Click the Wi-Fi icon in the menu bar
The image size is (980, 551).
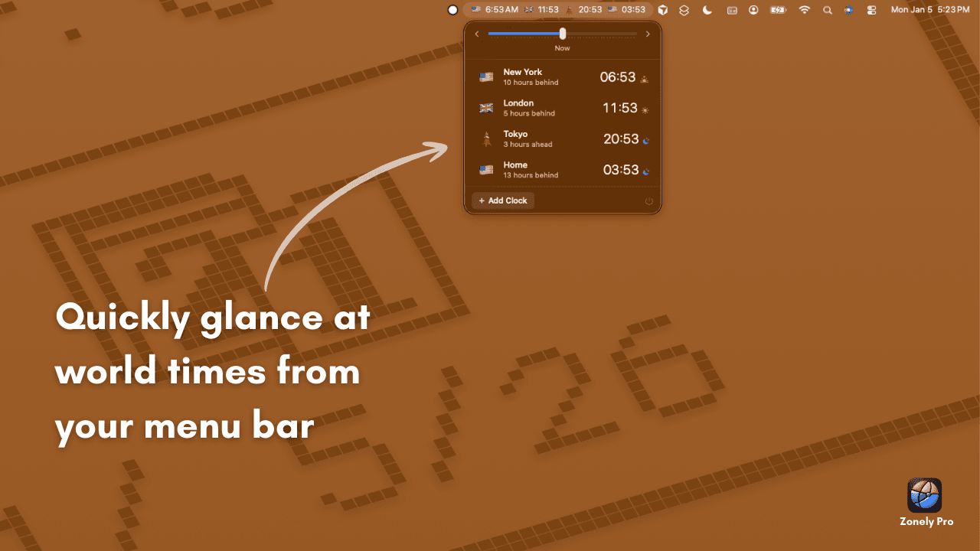(804, 10)
